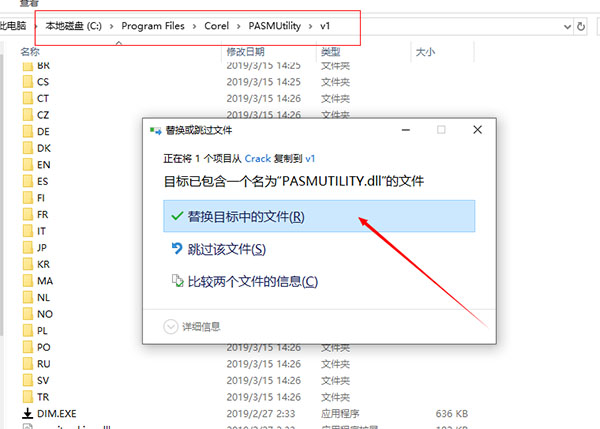Click PASMUtility in the address path

(274, 26)
